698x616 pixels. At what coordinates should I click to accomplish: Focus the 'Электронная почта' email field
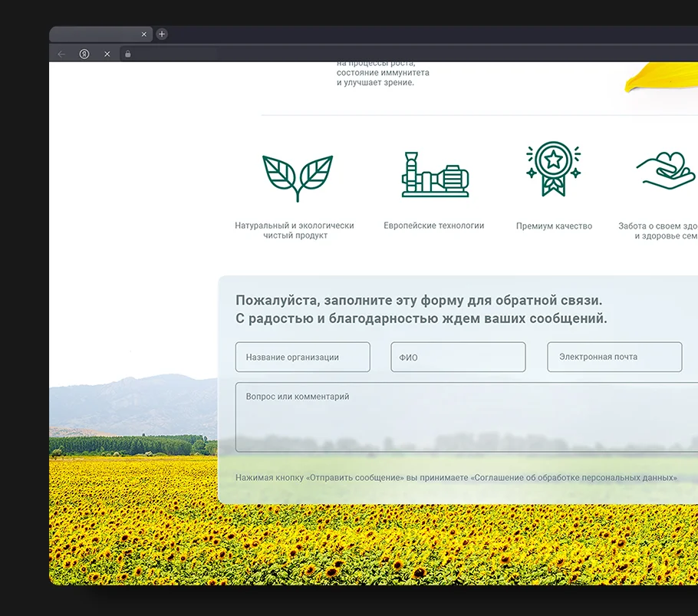pos(614,357)
